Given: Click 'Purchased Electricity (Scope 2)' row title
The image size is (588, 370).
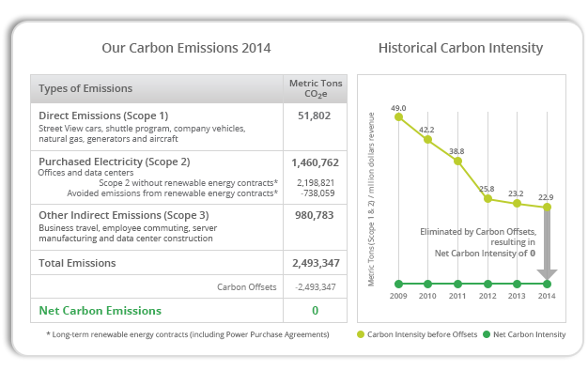Looking at the screenshot, I should click(115, 162).
